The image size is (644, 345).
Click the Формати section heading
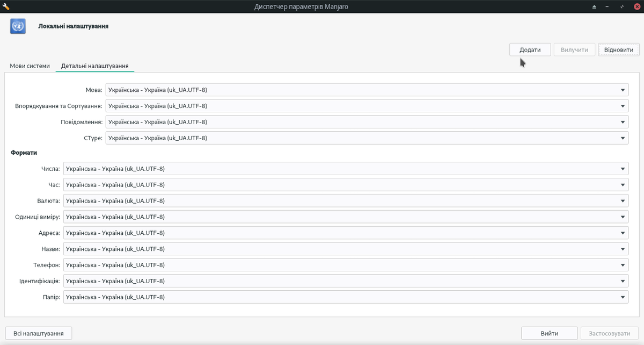coord(24,153)
